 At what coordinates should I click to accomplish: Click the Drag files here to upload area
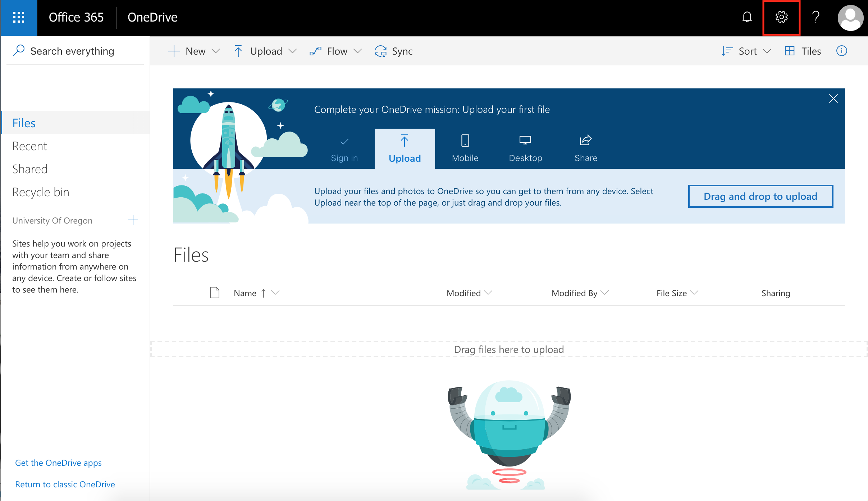pyautogui.click(x=509, y=349)
